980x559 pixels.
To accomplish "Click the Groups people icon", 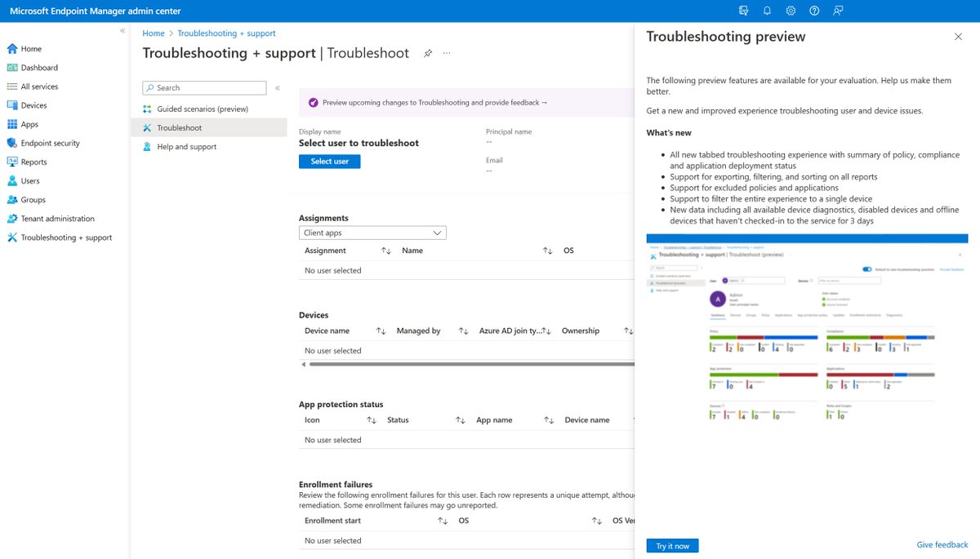I will click(x=12, y=200).
